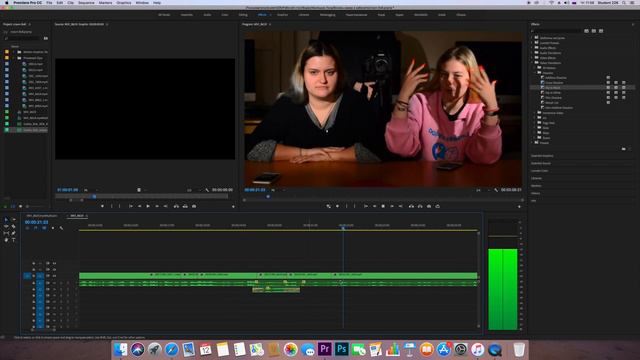Toggle V2 track eye visibility
This screenshot has height=360, width=640.
pos(54,269)
